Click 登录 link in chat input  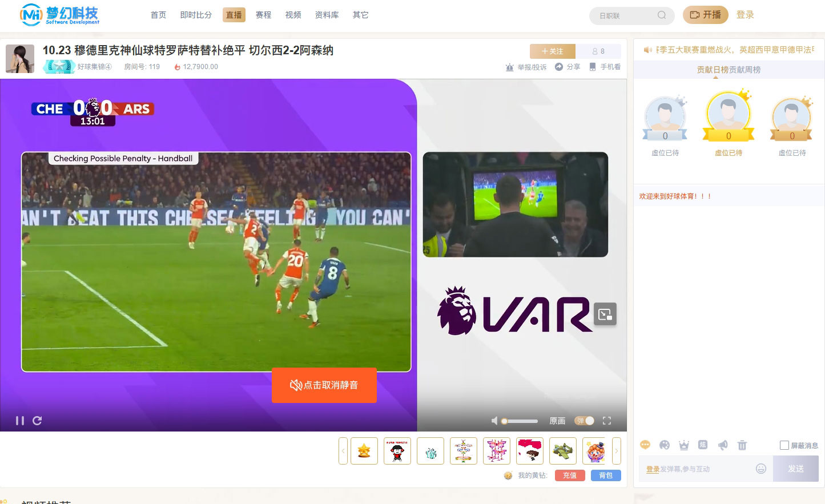(x=653, y=469)
